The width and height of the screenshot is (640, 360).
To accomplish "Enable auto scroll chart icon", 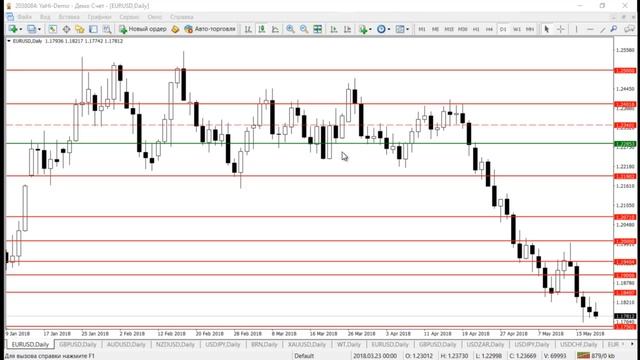I will (334, 29).
